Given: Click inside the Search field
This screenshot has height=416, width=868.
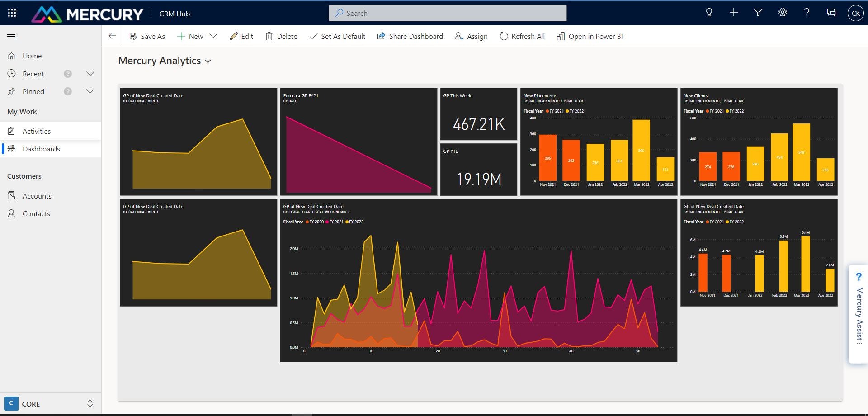Looking at the screenshot, I should pos(448,13).
